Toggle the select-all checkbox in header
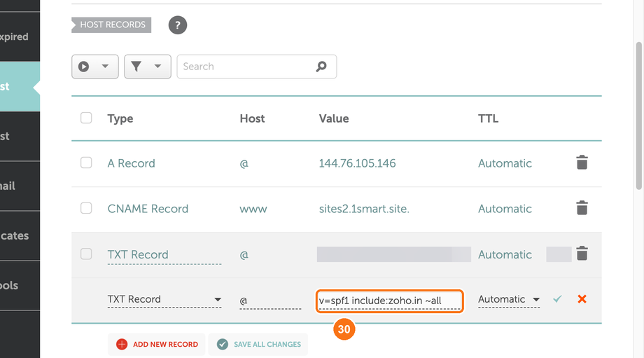644x358 pixels. [86, 118]
